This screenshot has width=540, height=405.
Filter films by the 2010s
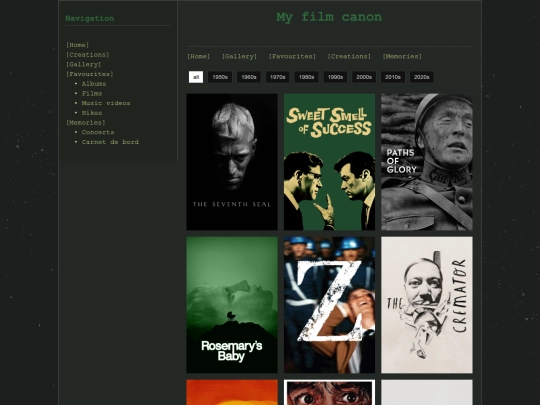point(393,77)
